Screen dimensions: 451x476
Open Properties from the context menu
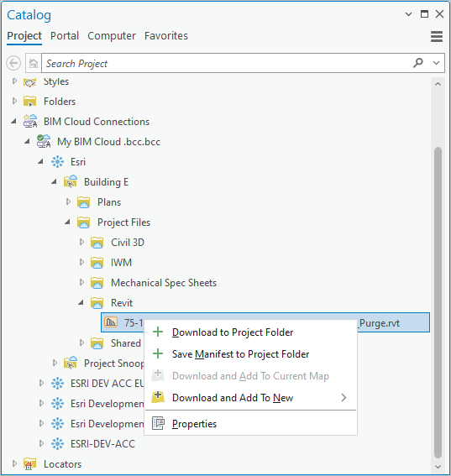click(250, 424)
